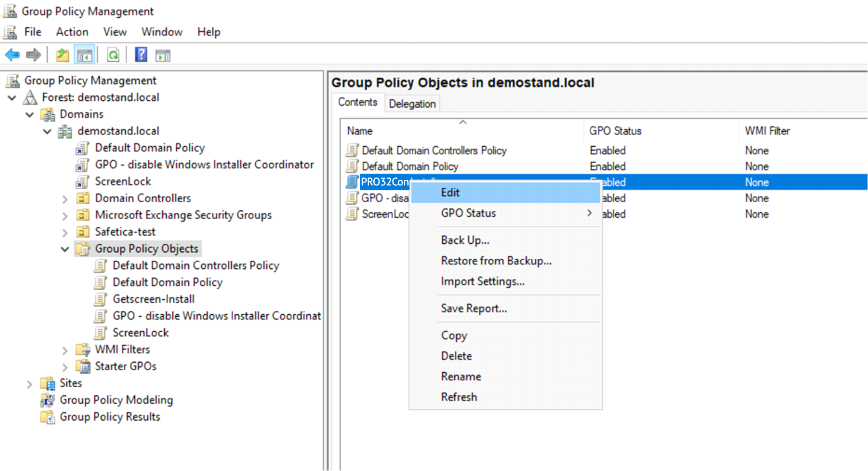Expand the WMI Filters node
The height and width of the screenshot is (471, 868).
[x=65, y=350]
